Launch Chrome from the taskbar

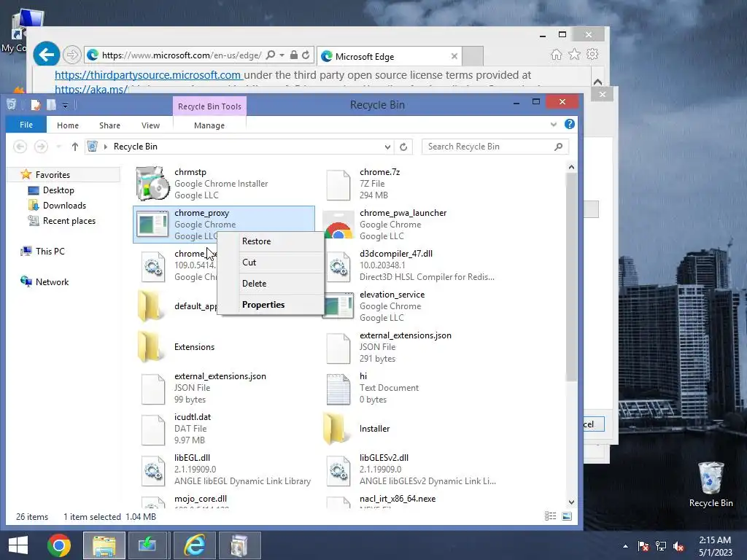(x=59, y=545)
